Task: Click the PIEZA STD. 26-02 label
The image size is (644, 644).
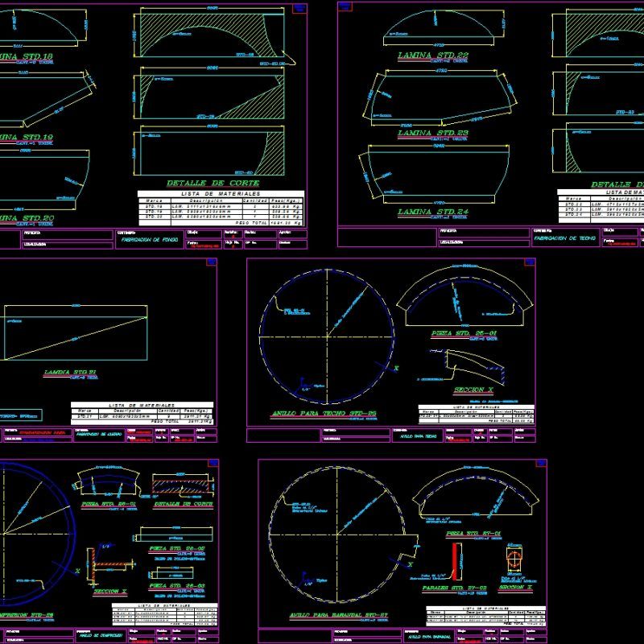Action: pyautogui.click(x=178, y=549)
